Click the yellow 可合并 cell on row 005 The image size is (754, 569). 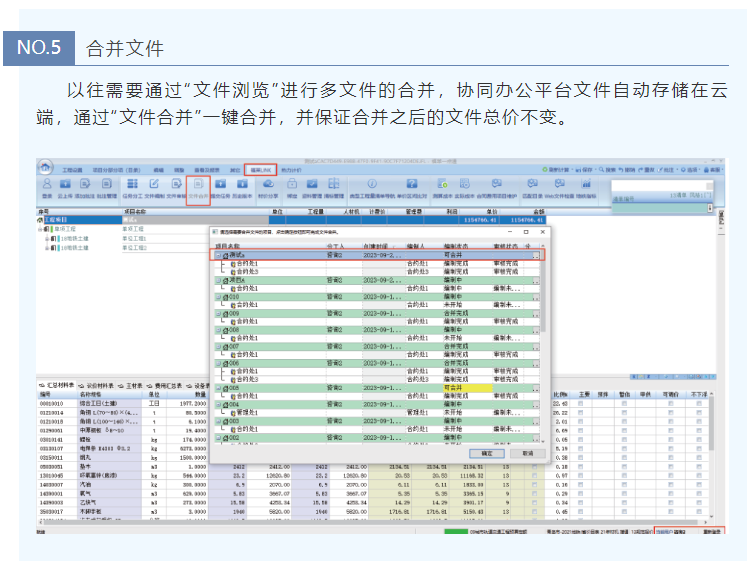pyautogui.click(x=467, y=388)
